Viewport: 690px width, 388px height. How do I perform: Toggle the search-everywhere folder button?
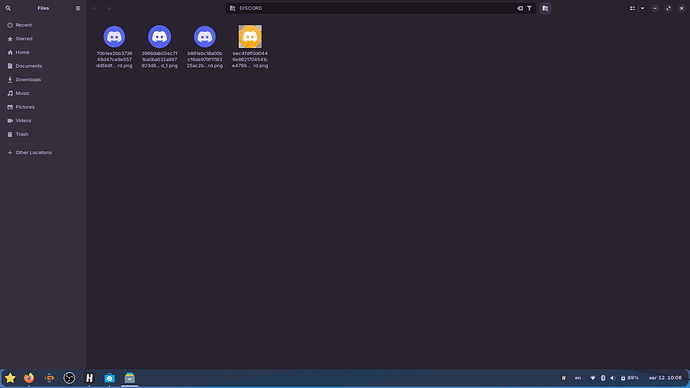click(x=545, y=8)
